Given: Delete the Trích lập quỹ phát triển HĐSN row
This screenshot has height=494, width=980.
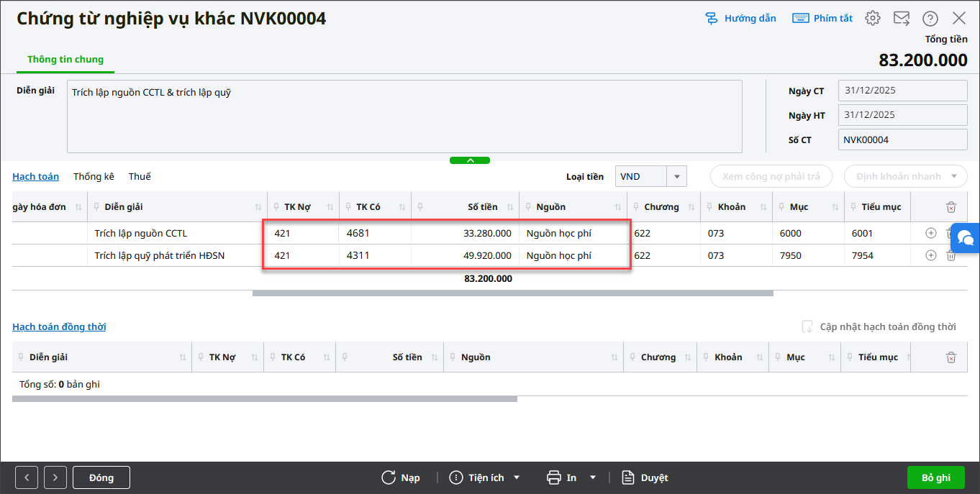Looking at the screenshot, I should click(x=951, y=255).
